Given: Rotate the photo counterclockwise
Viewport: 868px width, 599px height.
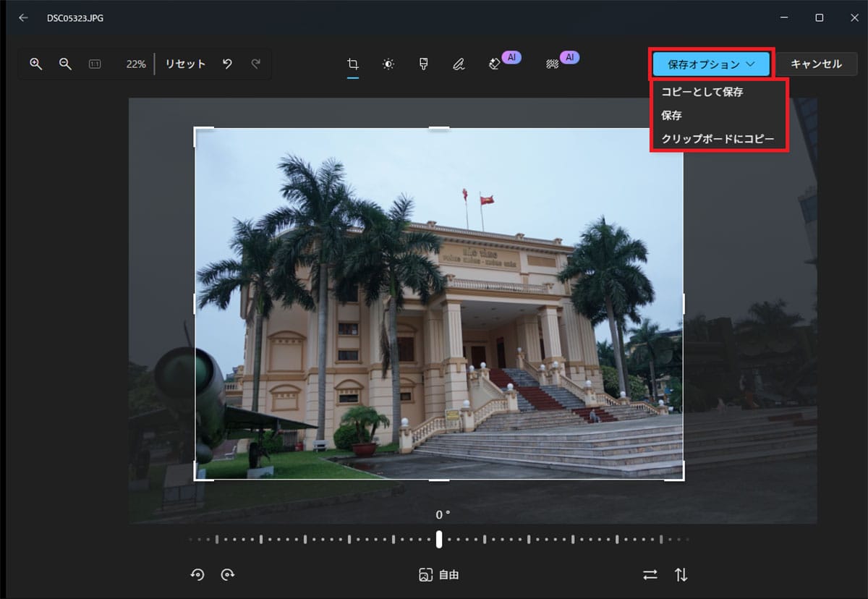Looking at the screenshot, I should (197, 574).
